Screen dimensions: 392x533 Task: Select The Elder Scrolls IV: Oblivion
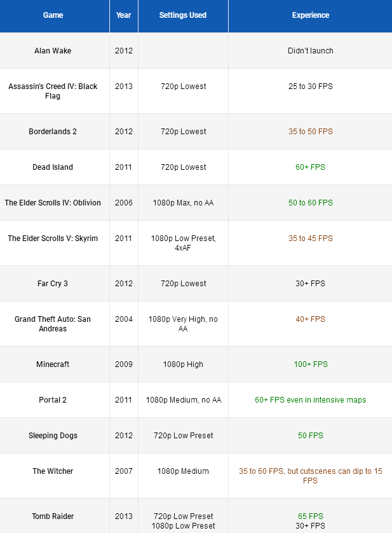pyautogui.click(x=53, y=203)
